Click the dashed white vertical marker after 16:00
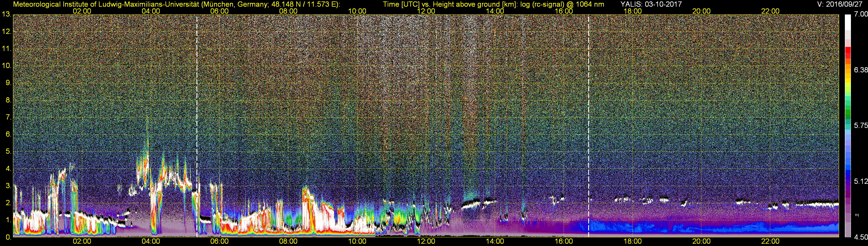The width and height of the screenshot is (868, 246). point(589,126)
